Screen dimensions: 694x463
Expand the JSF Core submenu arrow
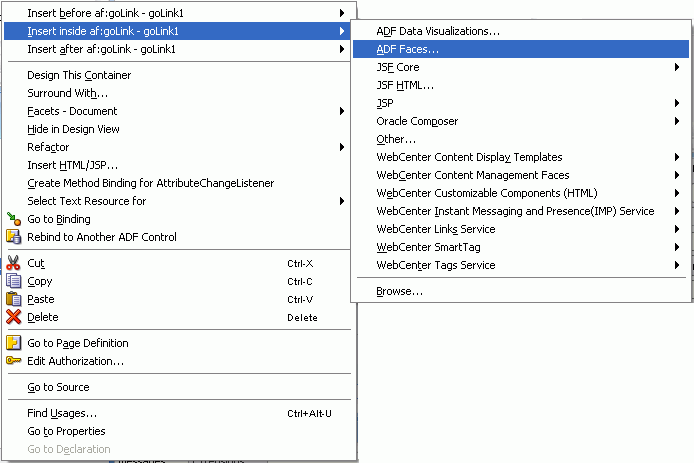pyautogui.click(x=677, y=67)
